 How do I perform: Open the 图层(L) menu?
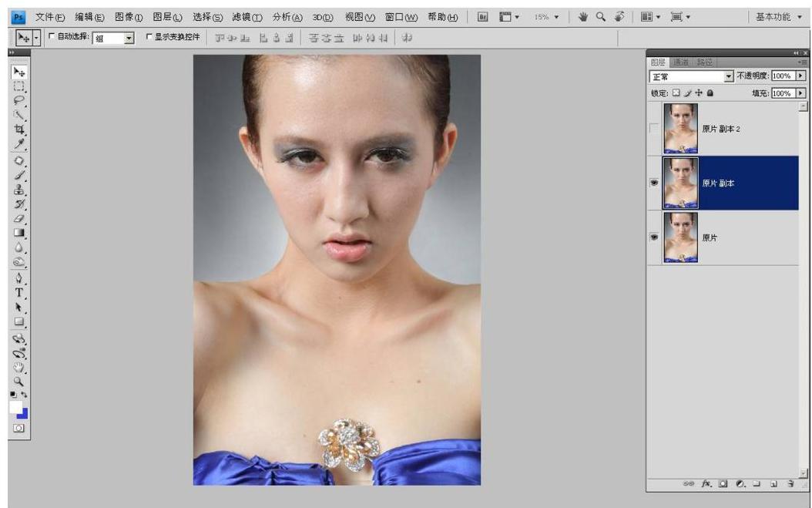pyautogui.click(x=167, y=17)
